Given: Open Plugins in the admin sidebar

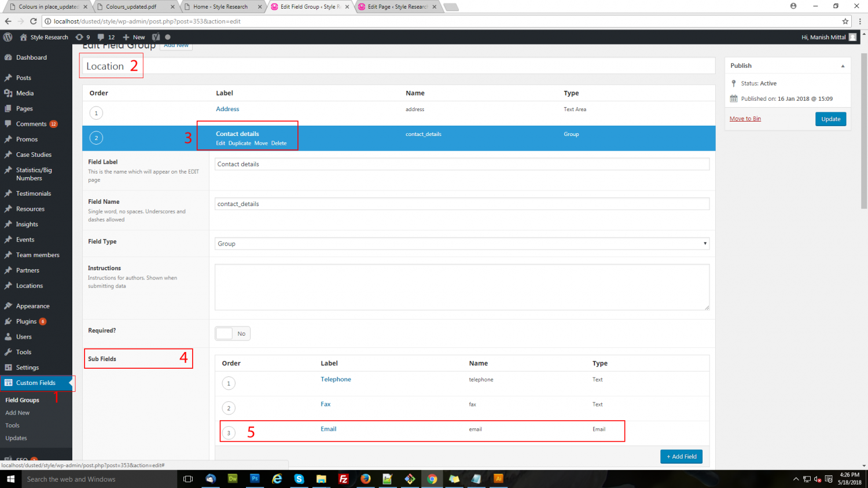Looking at the screenshot, I should click(x=26, y=321).
